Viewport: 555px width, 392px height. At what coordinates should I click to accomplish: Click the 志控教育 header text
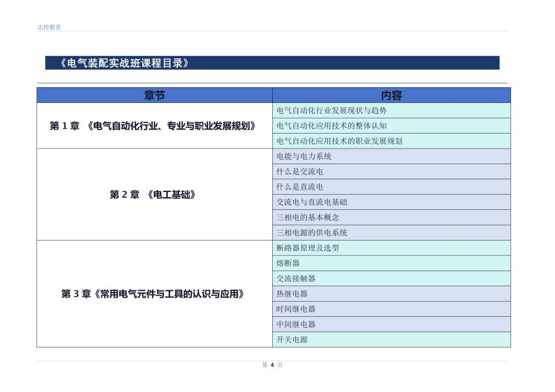(x=49, y=27)
